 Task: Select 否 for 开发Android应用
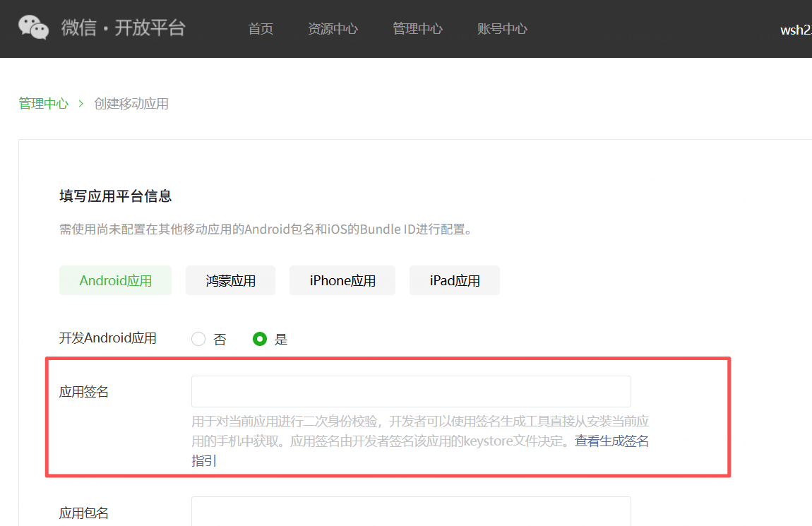coord(198,339)
